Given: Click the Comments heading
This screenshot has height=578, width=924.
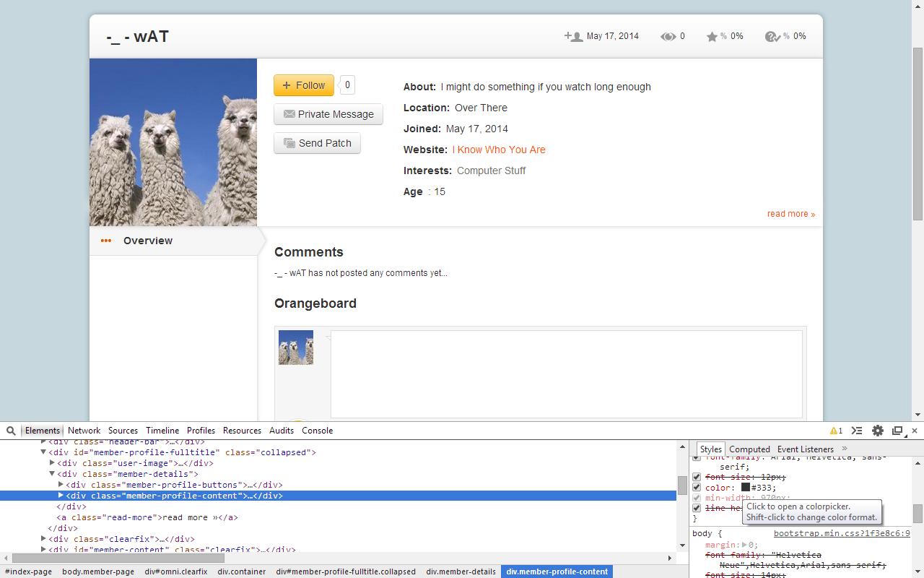Looking at the screenshot, I should pos(309,252).
